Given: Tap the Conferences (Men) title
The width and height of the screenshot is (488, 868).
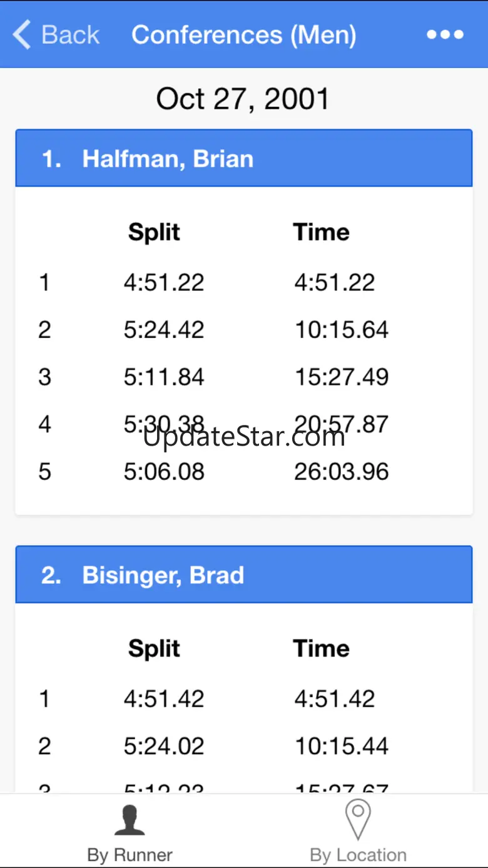Looking at the screenshot, I should (x=244, y=34).
